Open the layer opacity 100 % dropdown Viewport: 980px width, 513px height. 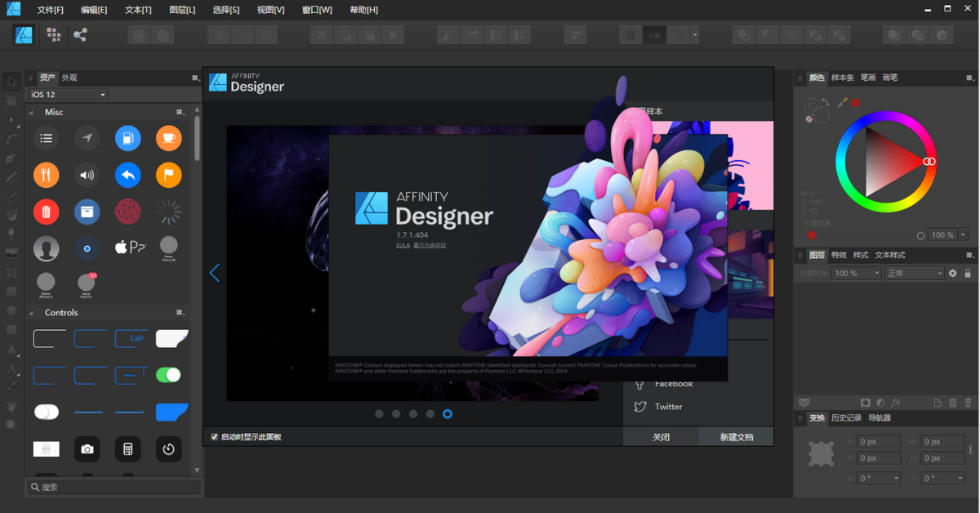coord(856,274)
